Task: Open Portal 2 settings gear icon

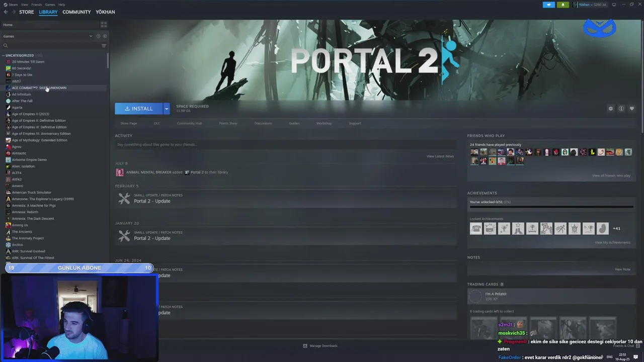Action: [x=611, y=109]
